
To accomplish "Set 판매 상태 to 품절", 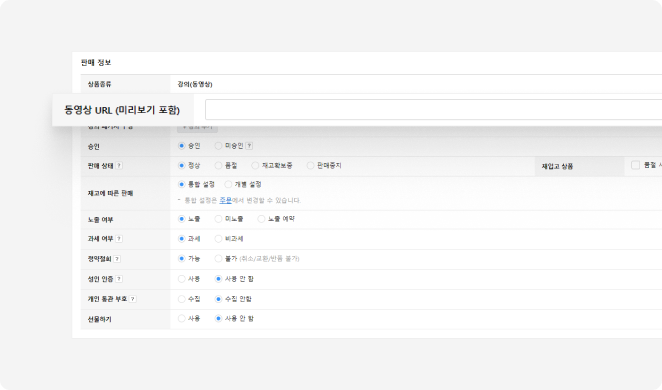I will 218,165.
